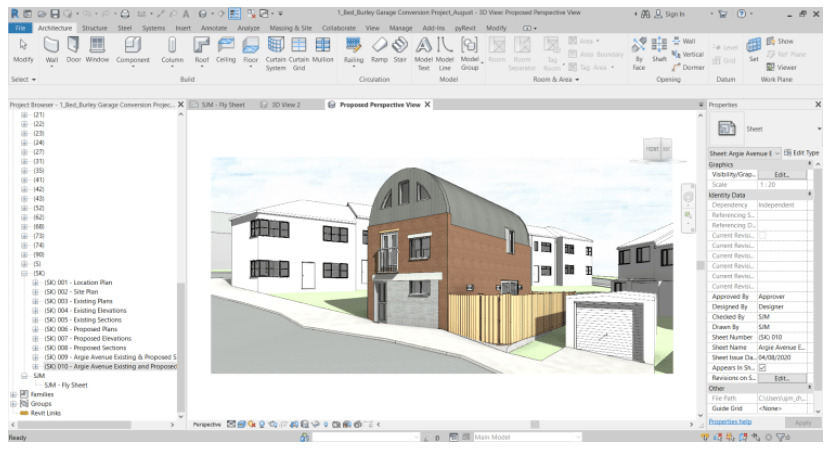This screenshot has width=834, height=453.
Task: Click the Dormer opening tool
Action: [x=688, y=67]
